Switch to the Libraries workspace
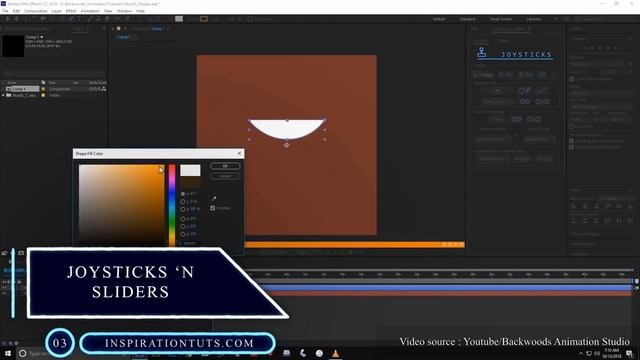640x360 pixels. click(533, 19)
